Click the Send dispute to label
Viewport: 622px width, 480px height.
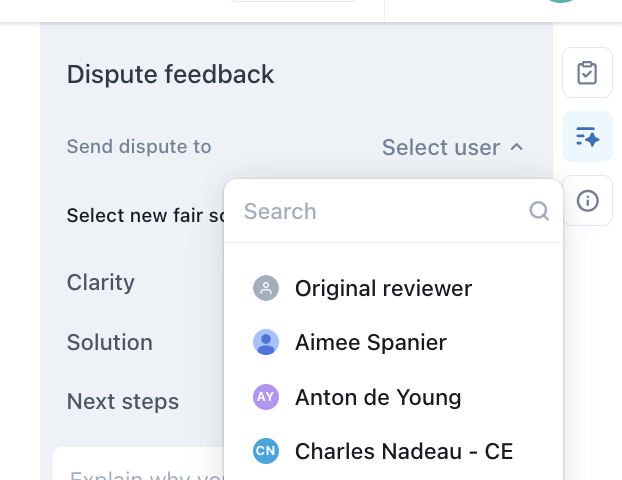point(139,147)
